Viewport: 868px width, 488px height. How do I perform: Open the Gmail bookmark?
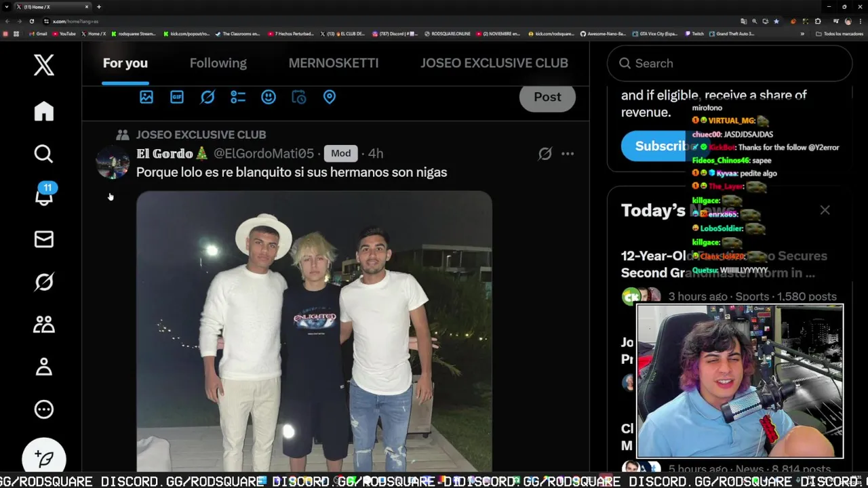pos(38,34)
